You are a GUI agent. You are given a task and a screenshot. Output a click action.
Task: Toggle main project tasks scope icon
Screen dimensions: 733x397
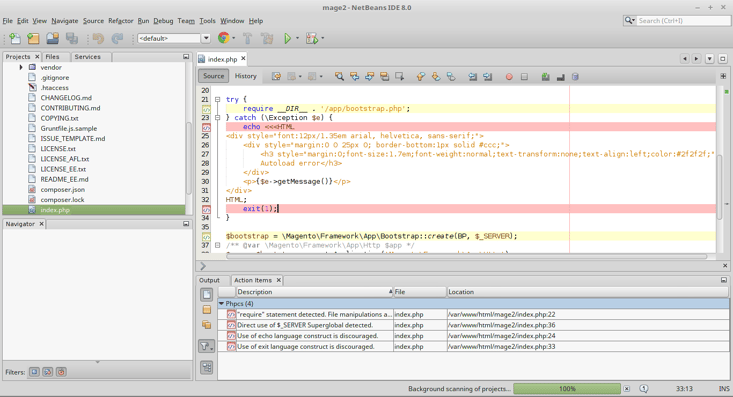(207, 310)
